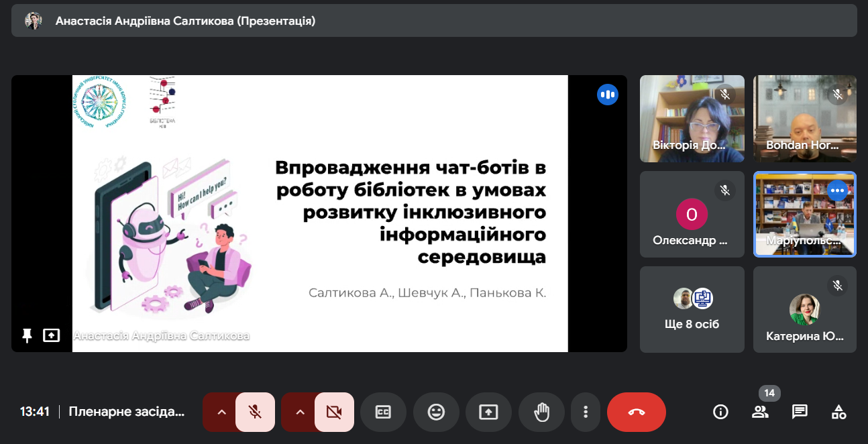Expand video settings arrow next to camera
Viewport: 868px width, 444px height.
(300, 412)
